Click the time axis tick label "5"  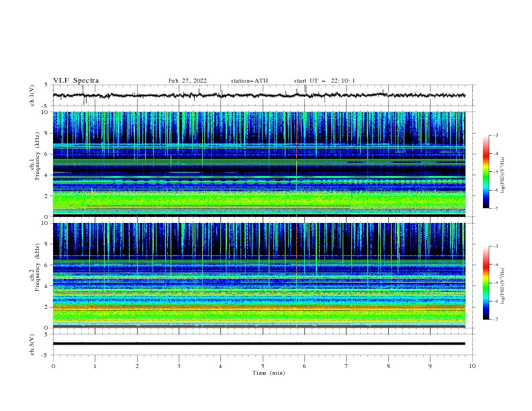coord(263,366)
